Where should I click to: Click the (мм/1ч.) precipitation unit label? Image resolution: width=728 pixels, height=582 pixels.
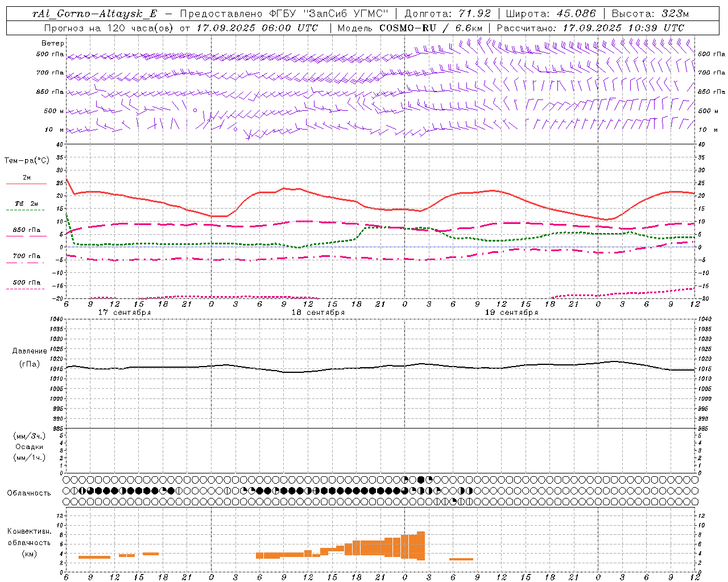coord(30,458)
